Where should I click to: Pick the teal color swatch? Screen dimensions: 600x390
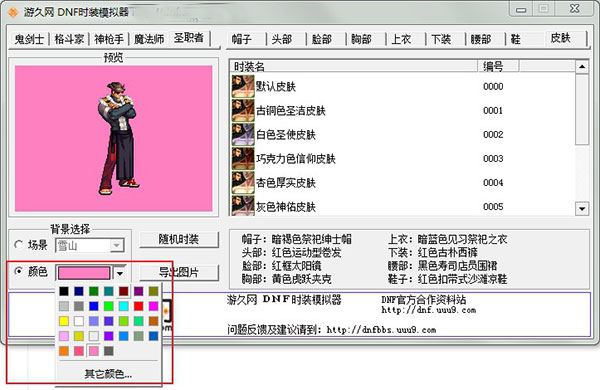click(109, 291)
